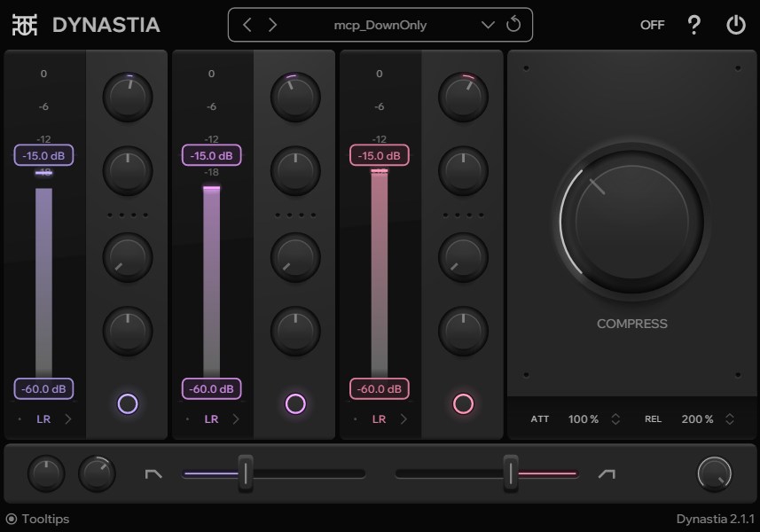Click low-cut filter shape icon
The width and height of the screenshot is (760, 532).
[153, 474]
